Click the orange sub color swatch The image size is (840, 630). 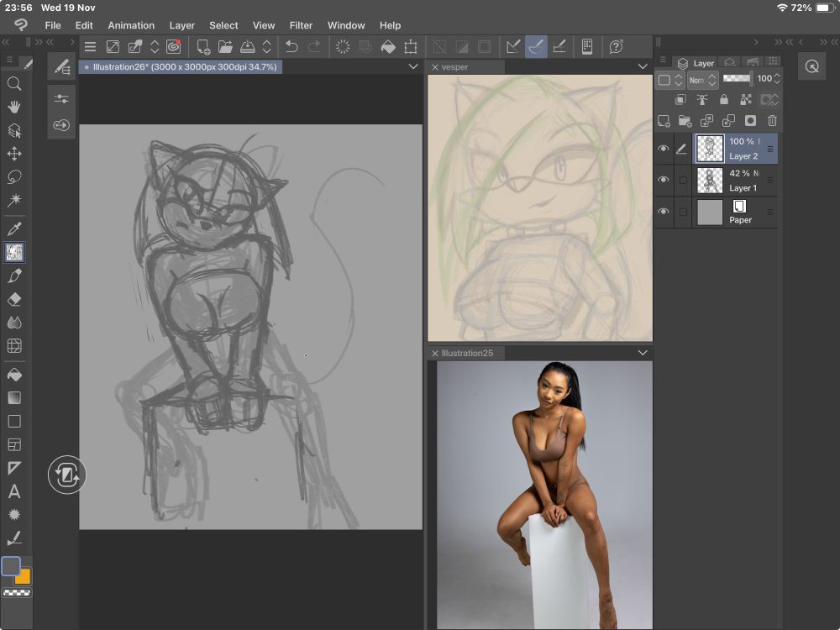24,578
